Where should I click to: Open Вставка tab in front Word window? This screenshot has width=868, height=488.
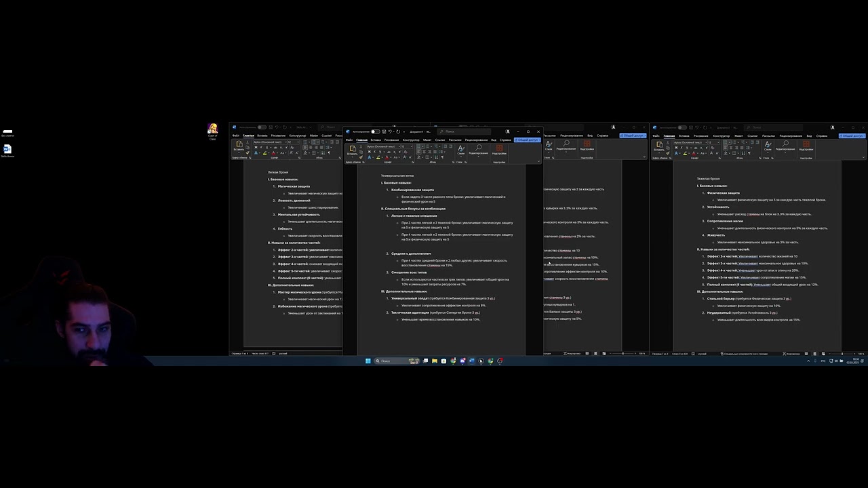[x=376, y=140]
